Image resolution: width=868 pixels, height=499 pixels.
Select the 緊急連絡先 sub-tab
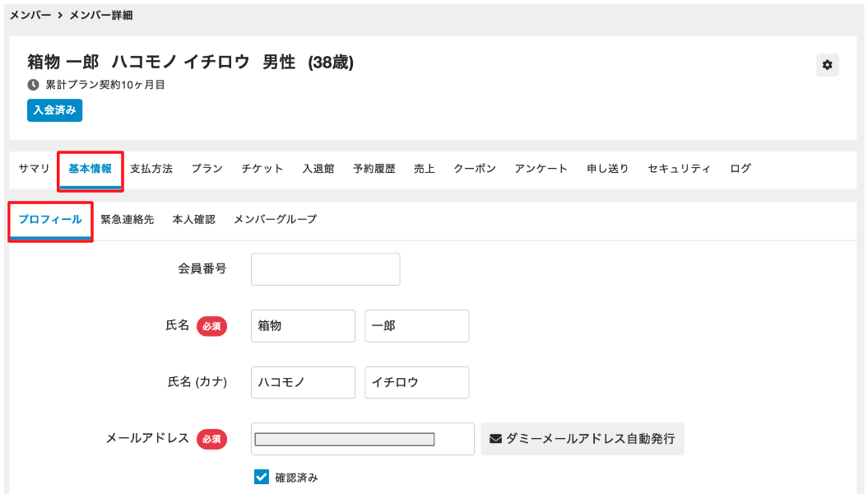tap(127, 220)
